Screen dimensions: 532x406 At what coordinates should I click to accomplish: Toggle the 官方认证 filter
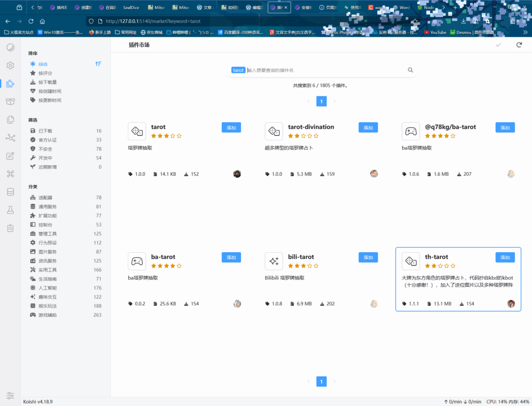[x=47, y=140]
